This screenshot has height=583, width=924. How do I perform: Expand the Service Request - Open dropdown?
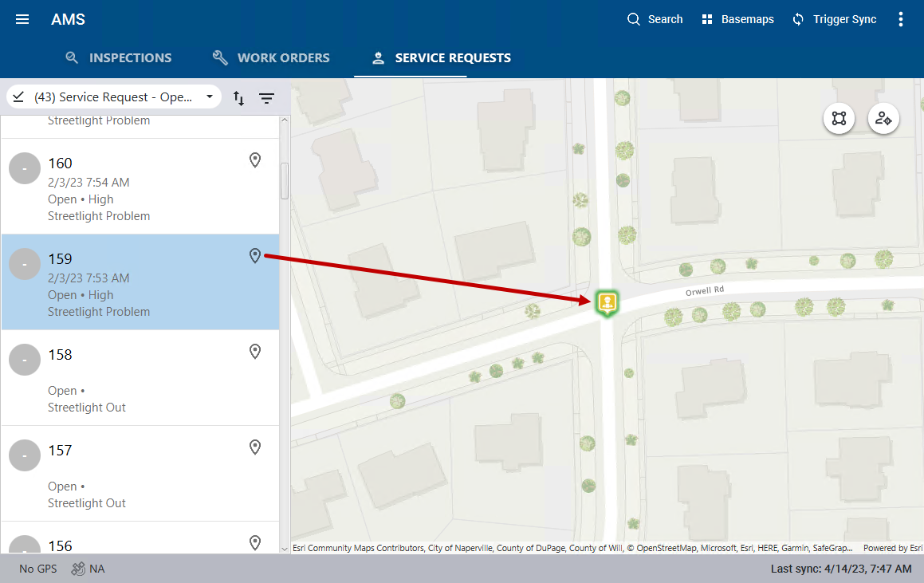tap(114, 97)
